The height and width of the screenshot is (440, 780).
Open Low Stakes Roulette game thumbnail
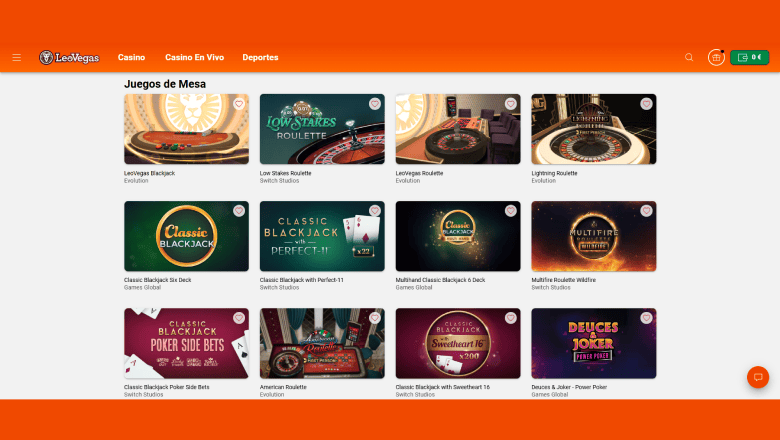click(322, 129)
